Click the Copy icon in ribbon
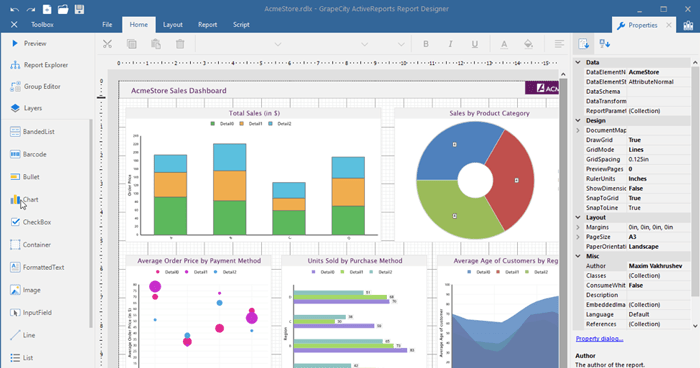This screenshot has height=368, width=700. tap(132, 44)
